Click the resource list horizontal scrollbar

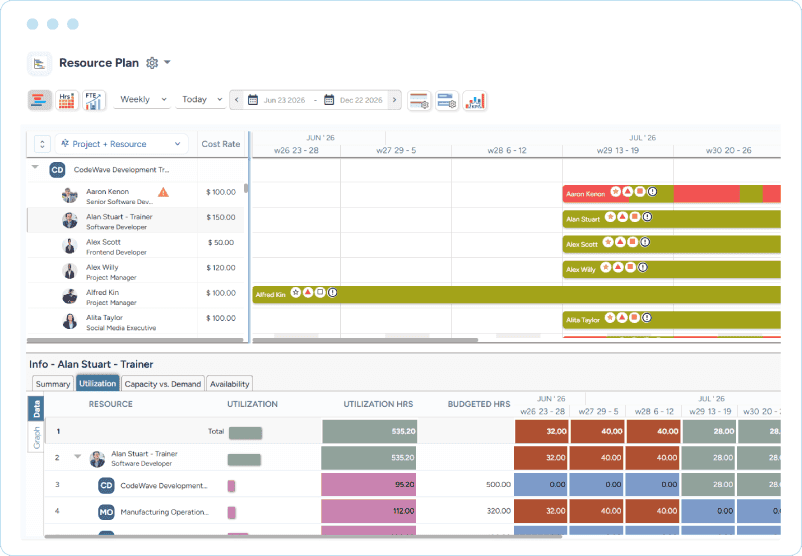tap(136, 340)
